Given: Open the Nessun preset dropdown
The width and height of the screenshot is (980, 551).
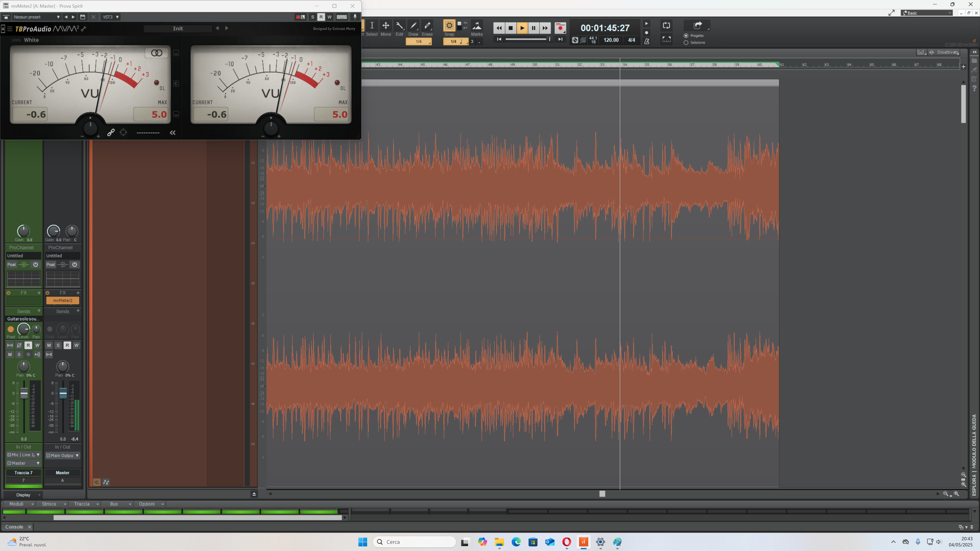Looking at the screenshot, I should (36, 17).
